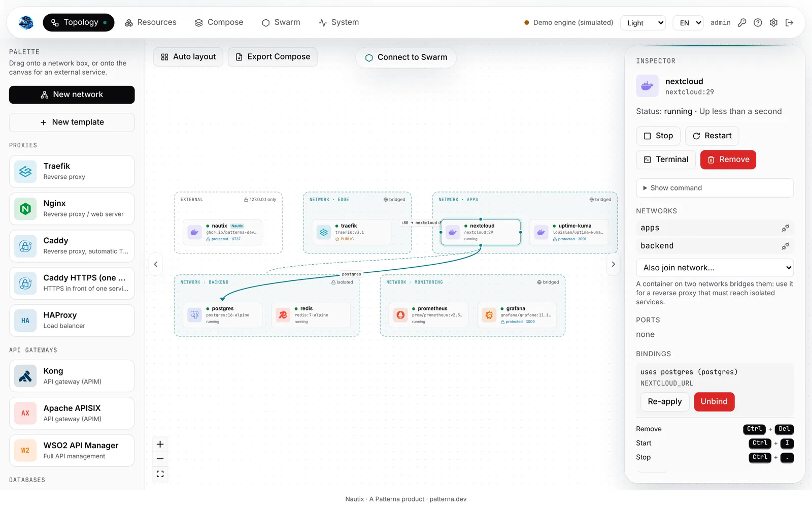Click Connect to Swarm

[406, 57]
